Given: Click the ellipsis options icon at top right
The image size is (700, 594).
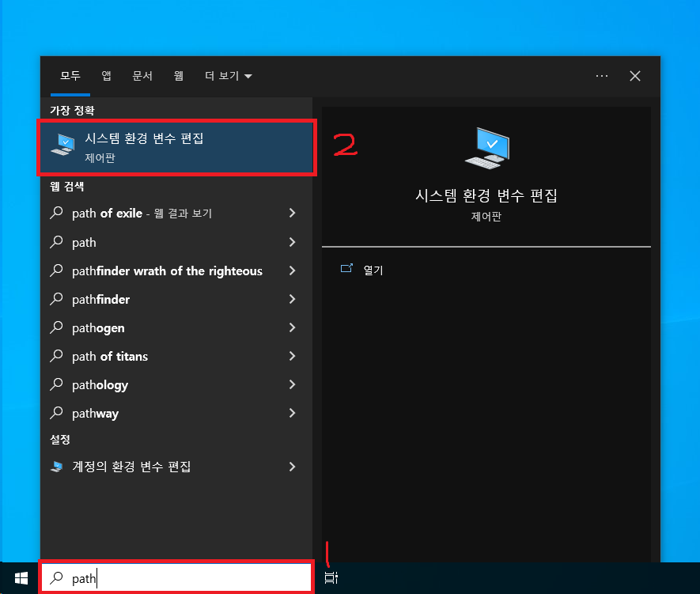Looking at the screenshot, I should (602, 76).
